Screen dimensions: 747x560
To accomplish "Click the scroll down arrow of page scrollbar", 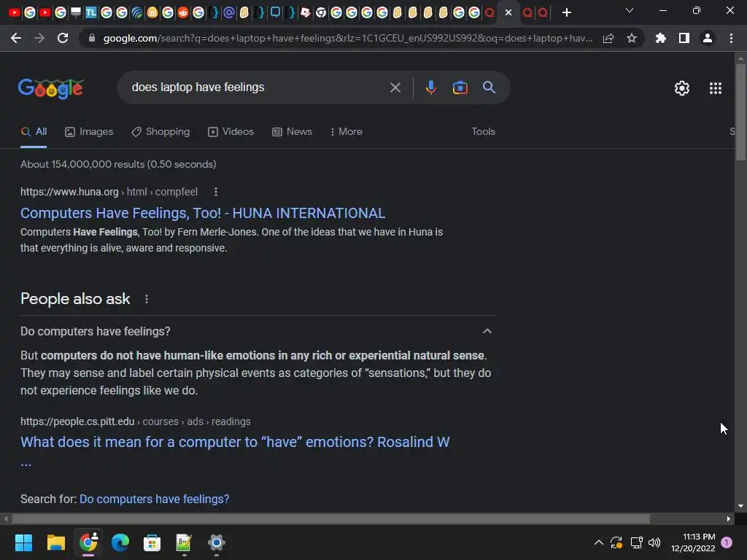I will coord(740,507).
